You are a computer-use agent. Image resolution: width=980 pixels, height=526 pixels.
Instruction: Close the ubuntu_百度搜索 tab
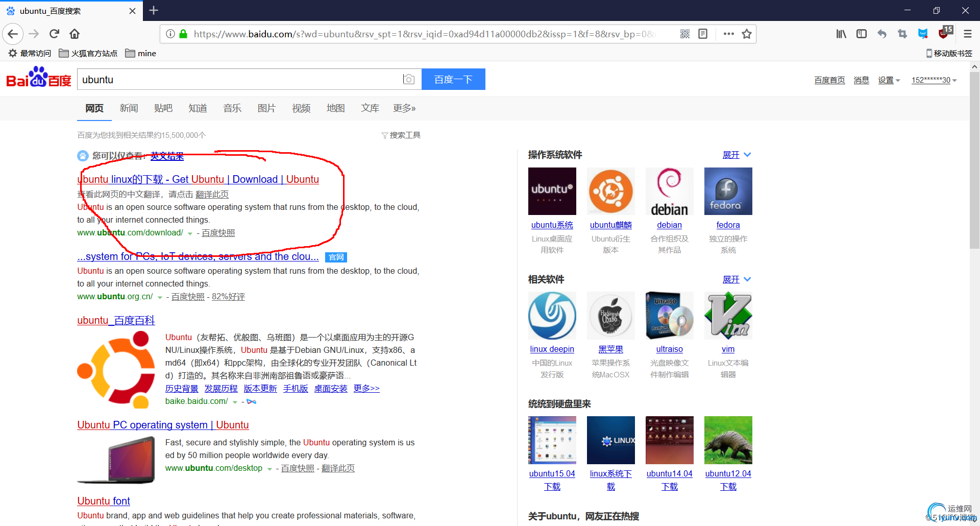[x=132, y=11]
